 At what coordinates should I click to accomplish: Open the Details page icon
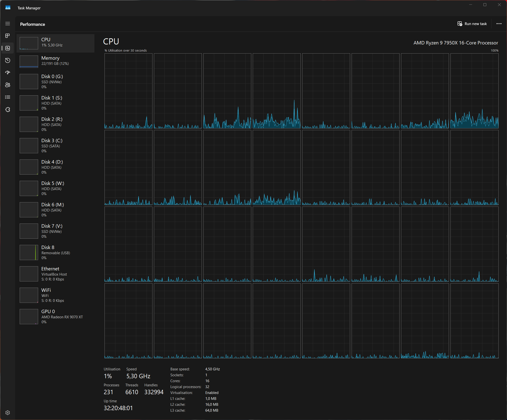[x=8, y=97]
